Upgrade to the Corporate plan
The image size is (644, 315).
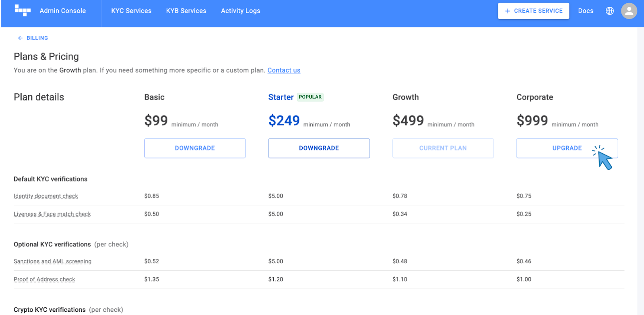[x=567, y=148]
